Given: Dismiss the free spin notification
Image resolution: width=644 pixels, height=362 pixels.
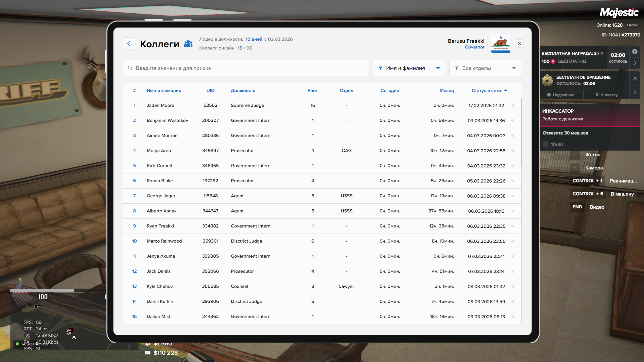Looking at the screenshot, I should [635, 78].
